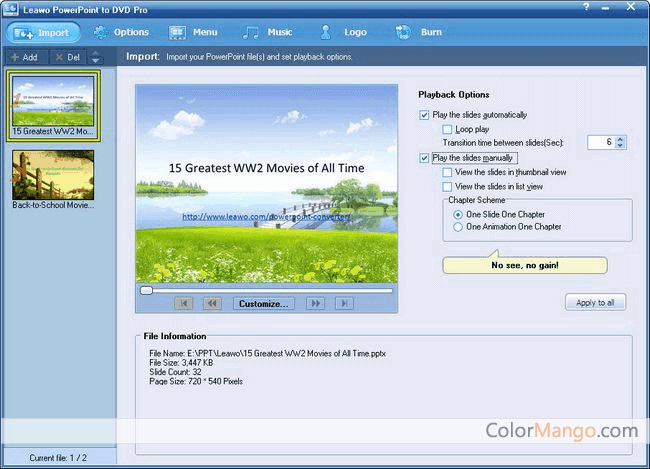650x469 pixels.
Task: Click the Add file button
Action: coord(24,57)
